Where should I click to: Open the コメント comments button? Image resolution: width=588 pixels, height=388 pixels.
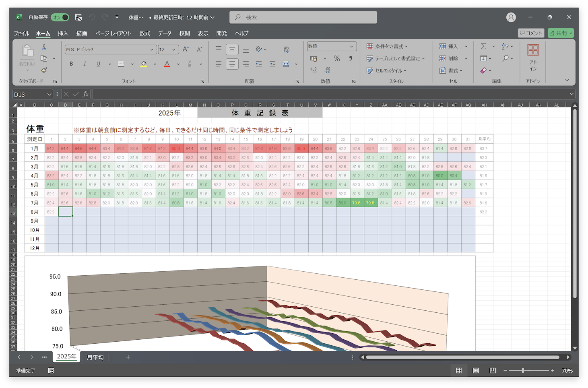click(531, 33)
